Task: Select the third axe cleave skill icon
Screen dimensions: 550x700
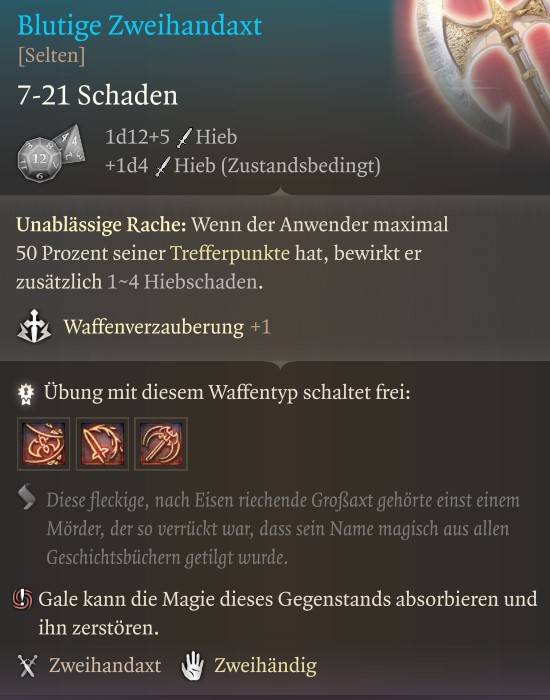Action: 161,444
